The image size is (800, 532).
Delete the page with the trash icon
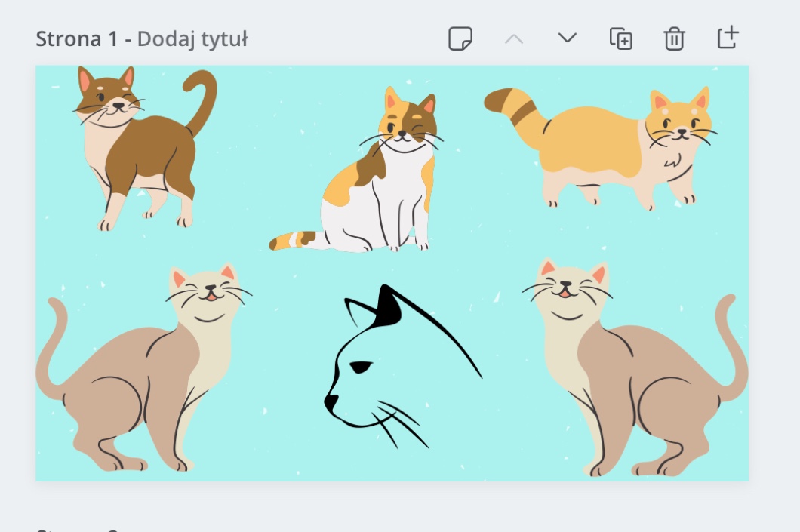click(x=674, y=38)
